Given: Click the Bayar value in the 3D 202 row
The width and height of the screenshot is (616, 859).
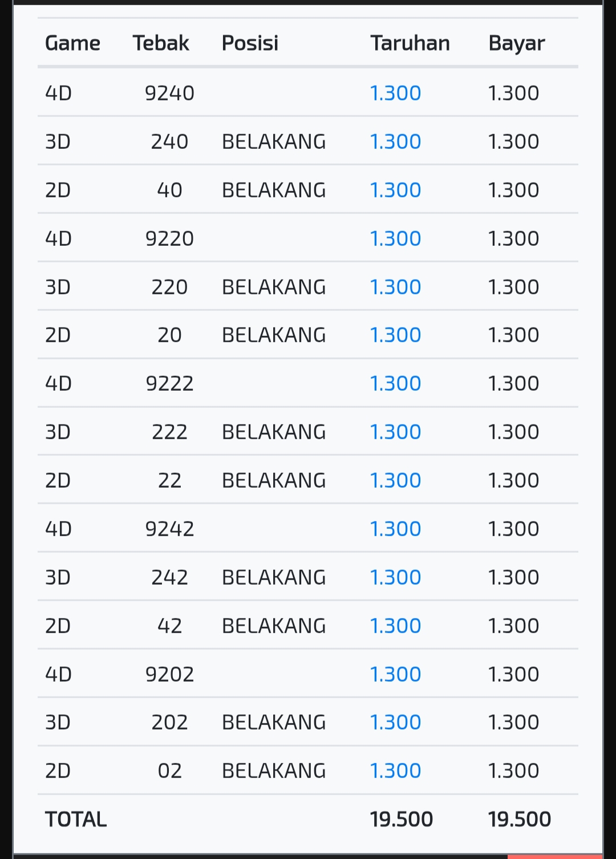Looking at the screenshot, I should point(513,722).
